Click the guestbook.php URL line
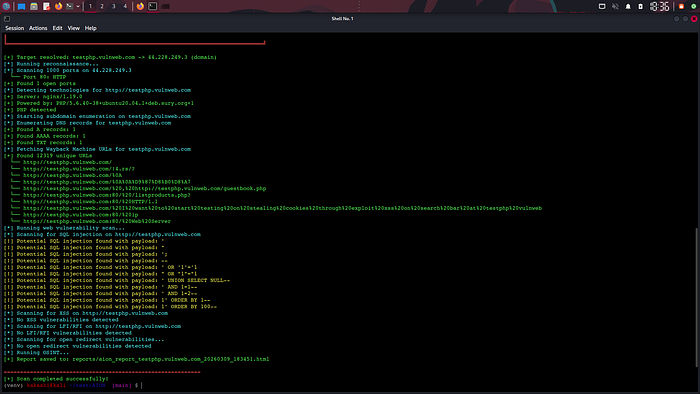Viewport: 700px width, 394px height. 138,188
